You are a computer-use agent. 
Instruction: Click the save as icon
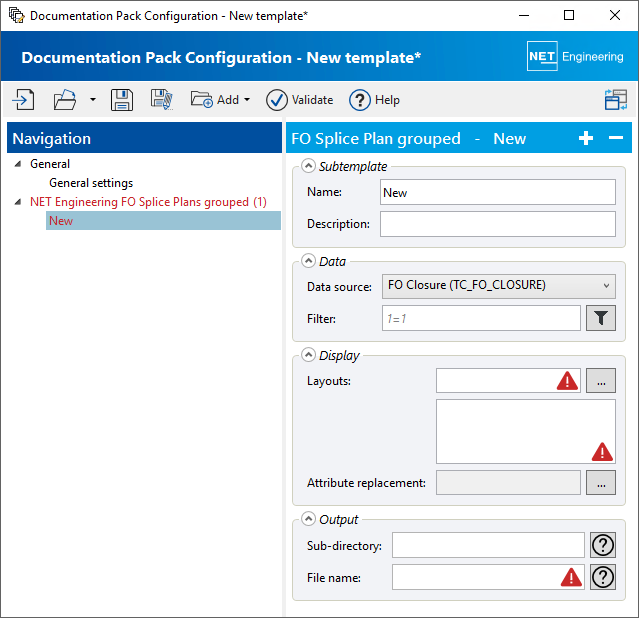pos(162,99)
